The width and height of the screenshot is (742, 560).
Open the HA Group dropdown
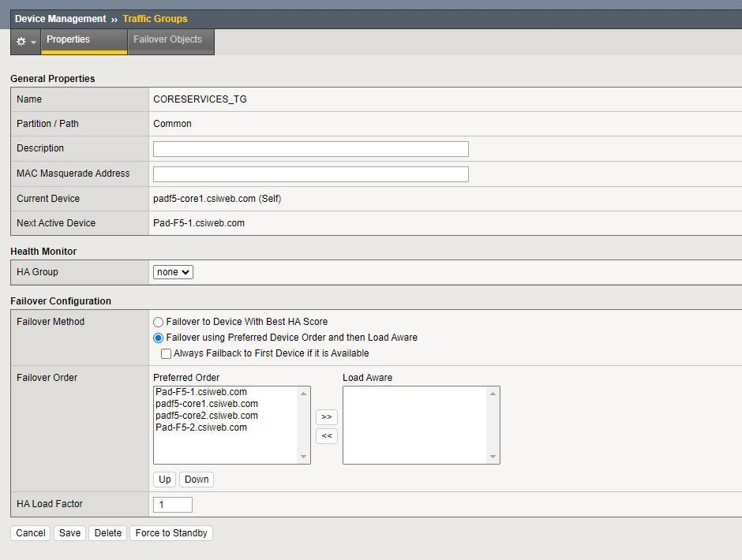tap(173, 272)
